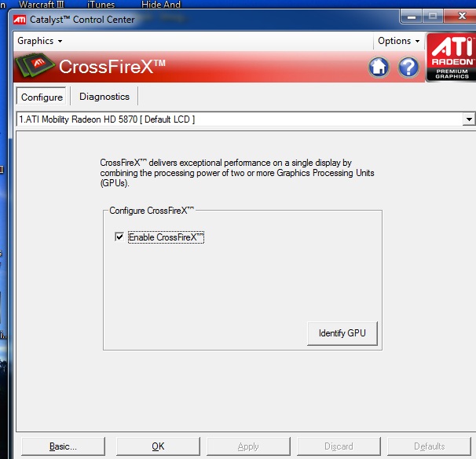Click the ATI icon in the title bar
The width and height of the screenshot is (476, 459).
pyautogui.click(x=20, y=20)
